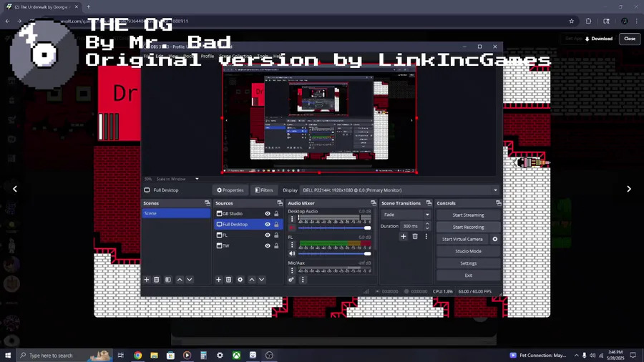Delete selected source with trash icon

pos(229,280)
